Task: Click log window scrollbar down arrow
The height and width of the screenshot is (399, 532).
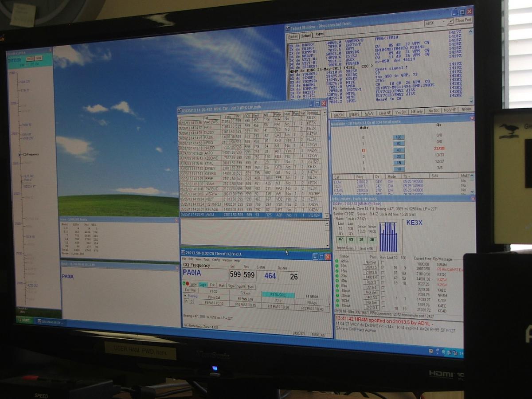Action: 327,215
